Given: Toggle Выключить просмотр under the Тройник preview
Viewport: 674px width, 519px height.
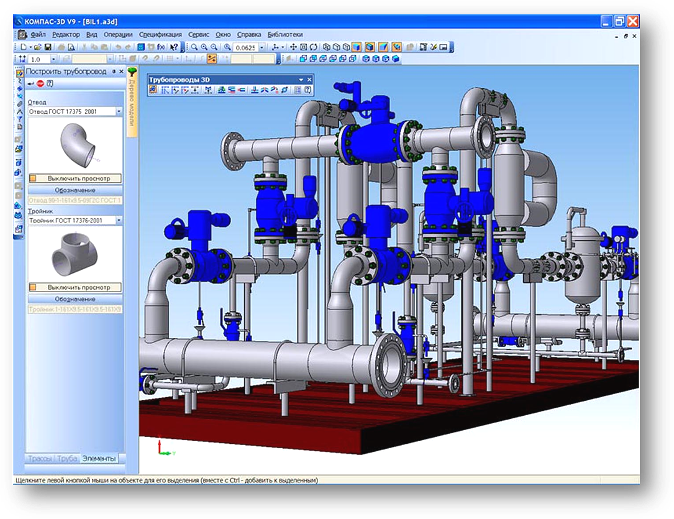Looking at the screenshot, I should pyautogui.click(x=76, y=287).
